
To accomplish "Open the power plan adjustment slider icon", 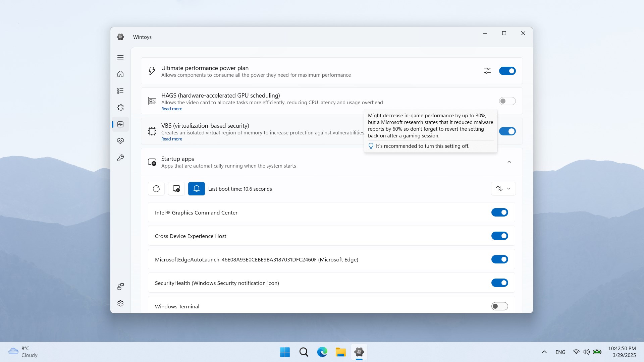I will (x=487, y=71).
